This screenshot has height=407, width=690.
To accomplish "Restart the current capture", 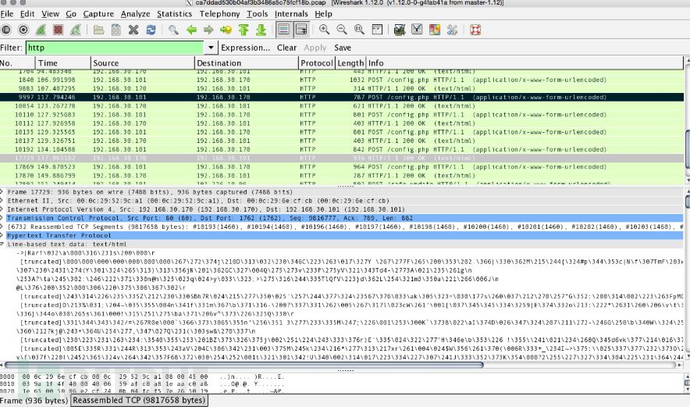I will coord(76,30).
